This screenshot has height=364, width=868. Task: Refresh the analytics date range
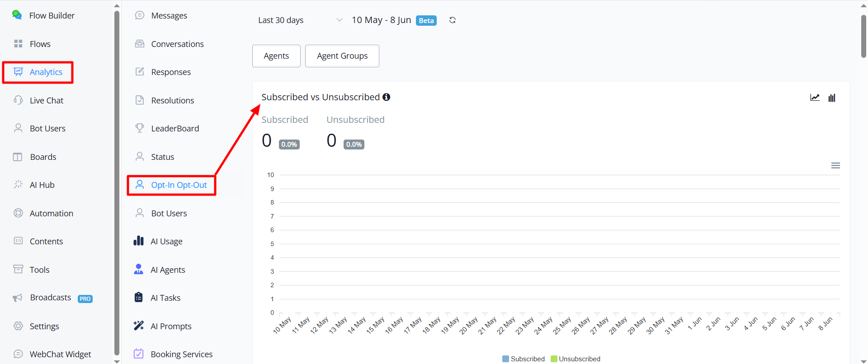pyautogui.click(x=452, y=20)
